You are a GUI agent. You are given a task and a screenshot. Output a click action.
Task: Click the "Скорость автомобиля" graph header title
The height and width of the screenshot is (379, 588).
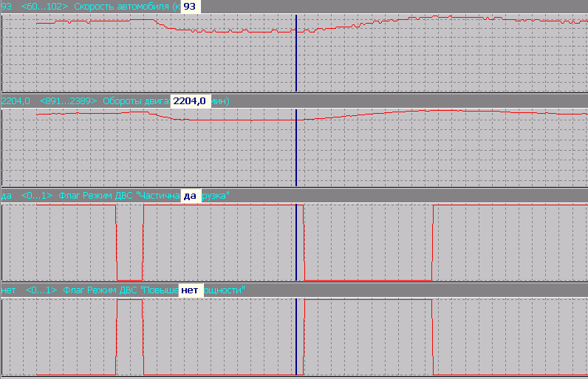click(126, 6)
